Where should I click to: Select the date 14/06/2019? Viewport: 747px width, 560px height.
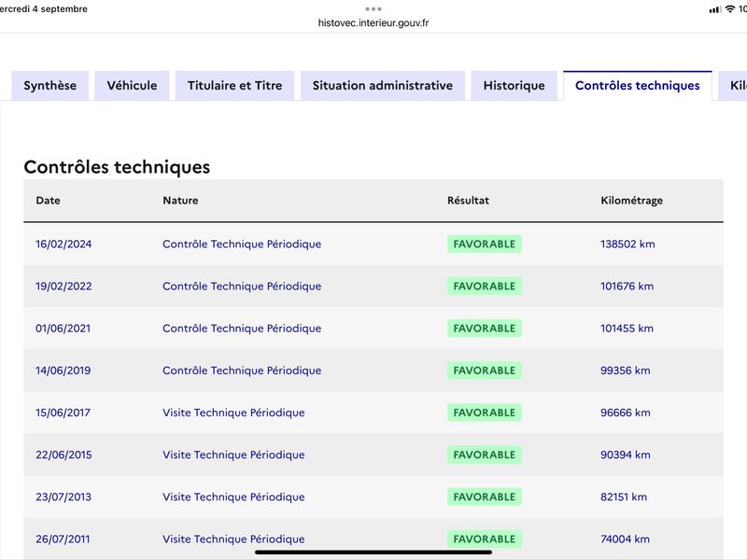[63, 371]
